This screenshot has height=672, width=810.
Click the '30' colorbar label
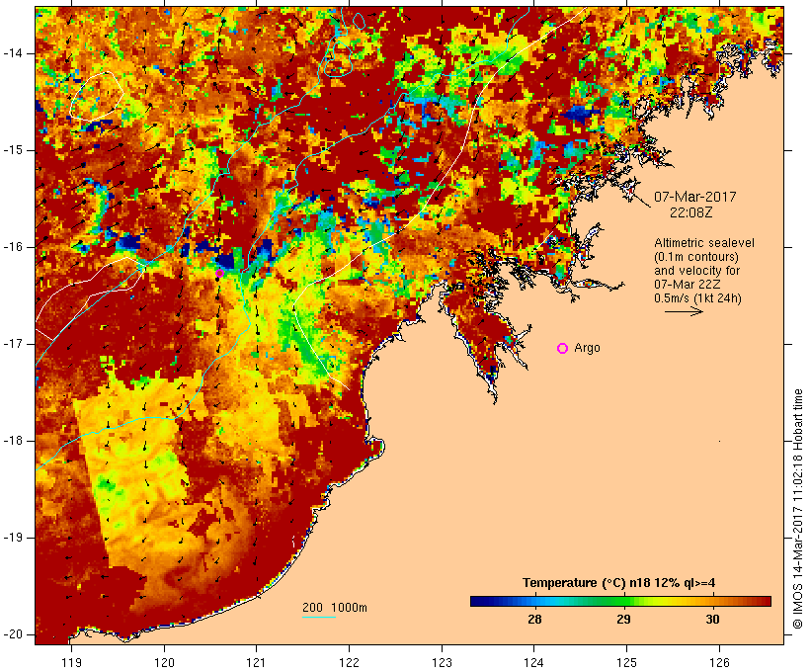[x=712, y=620]
